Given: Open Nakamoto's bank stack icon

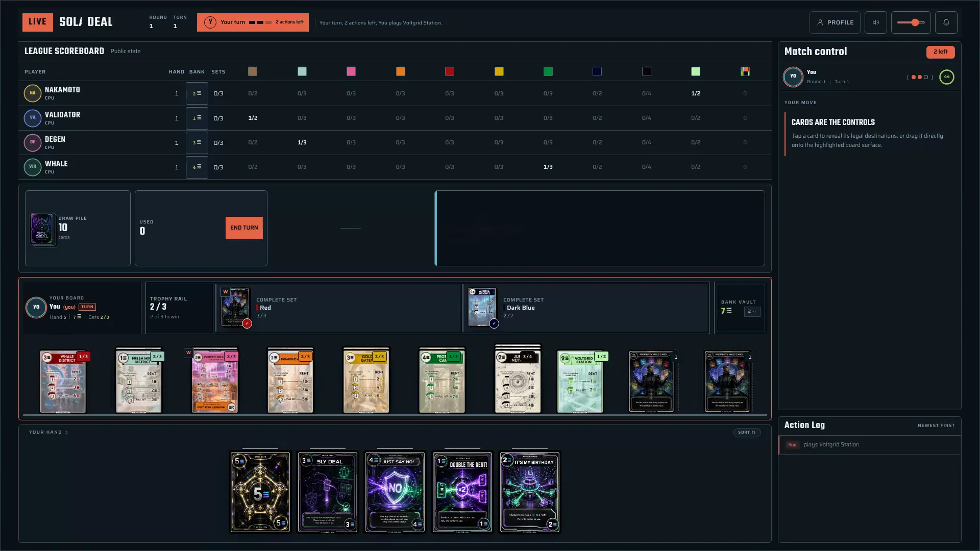Looking at the screenshot, I should pos(197,93).
